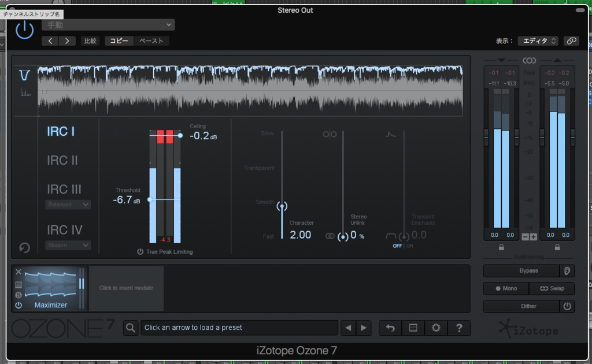Click the Stereo Unlink knob handle
Image resolution: width=592 pixels, height=364 pixels.
343,237
